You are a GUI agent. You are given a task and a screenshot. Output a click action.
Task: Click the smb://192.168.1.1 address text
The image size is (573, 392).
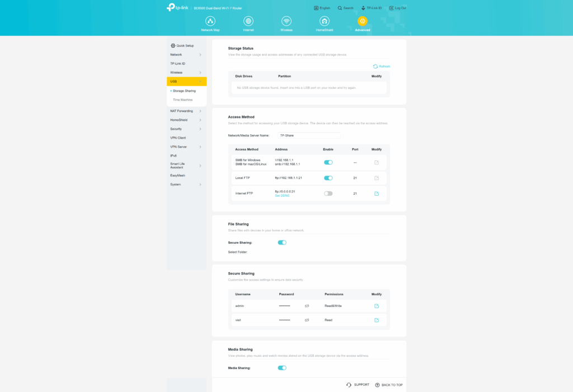287,164
